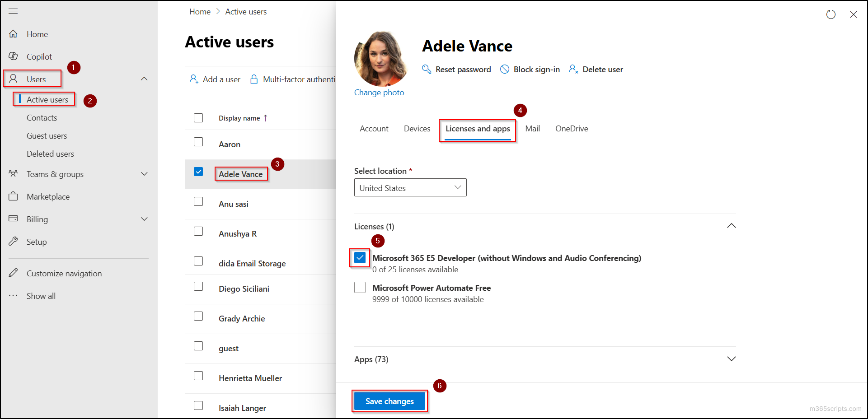Collapse the Licenses (1) section

coord(732,226)
